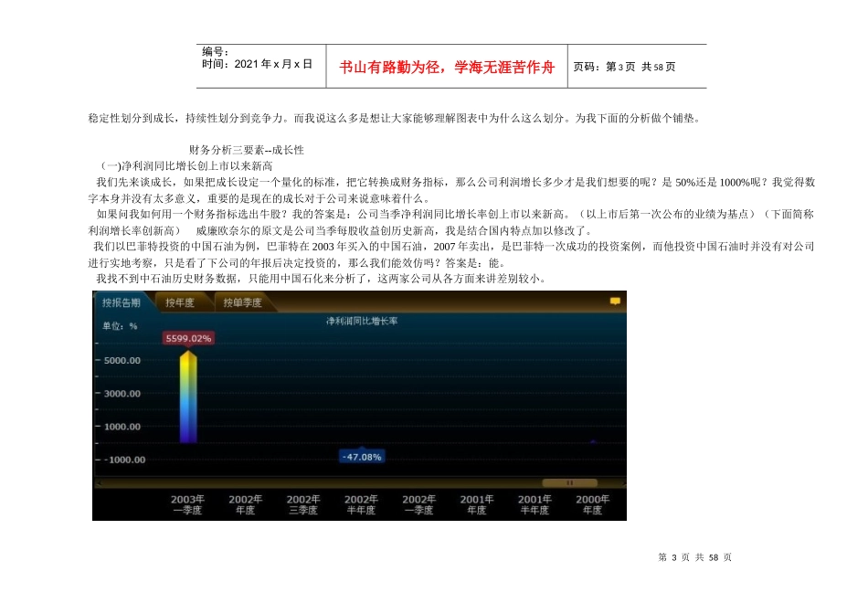The height and width of the screenshot is (614, 868).
Task: Click the 时间：2021年x月x日 header text
Action: (x=257, y=64)
